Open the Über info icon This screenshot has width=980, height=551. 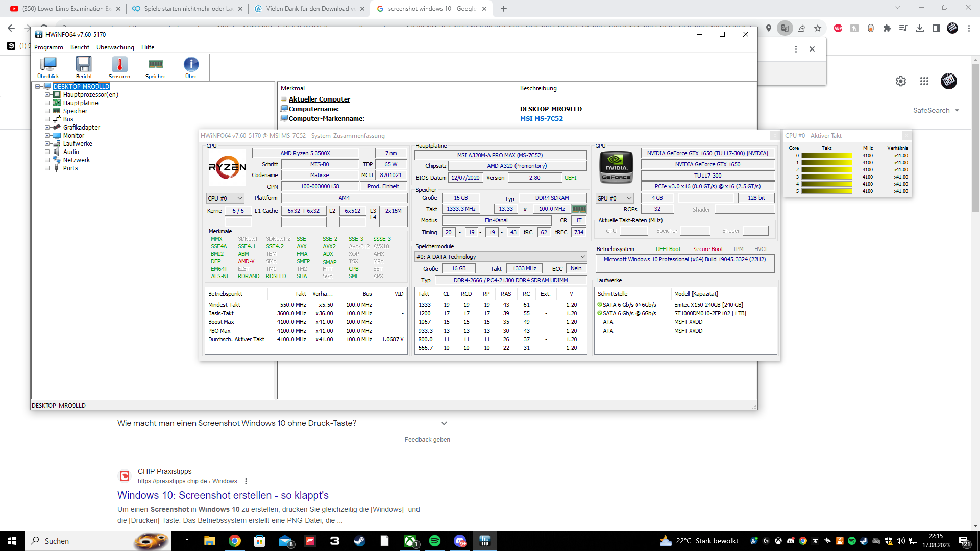(x=191, y=67)
